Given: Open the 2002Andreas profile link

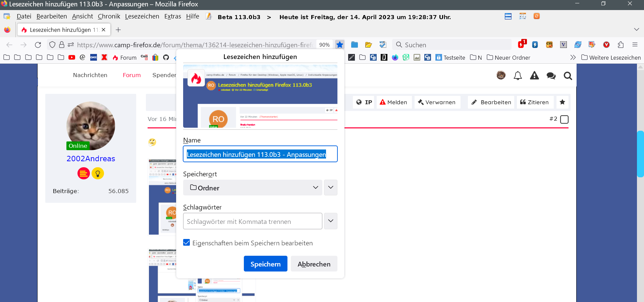Looking at the screenshot, I should (x=91, y=159).
